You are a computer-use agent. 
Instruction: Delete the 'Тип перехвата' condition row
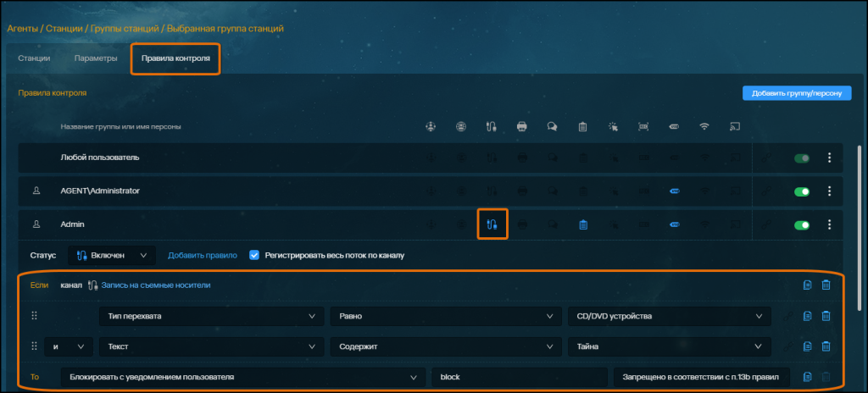coord(826,316)
